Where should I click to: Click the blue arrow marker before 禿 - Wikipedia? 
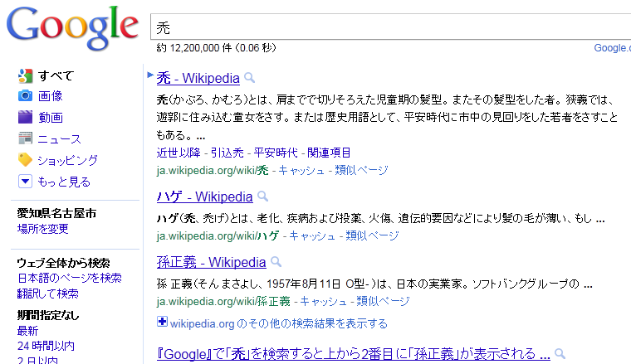pyautogui.click(x=150, y=75)
